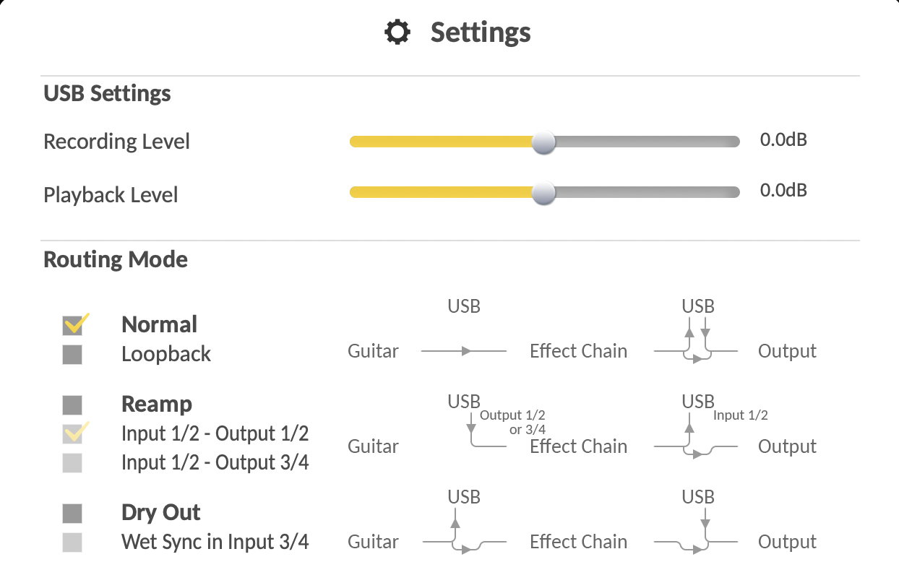Screen dimensions: 899x588
Task: Click the Playback Level 0.0dB value
Action: coord(783,191)
